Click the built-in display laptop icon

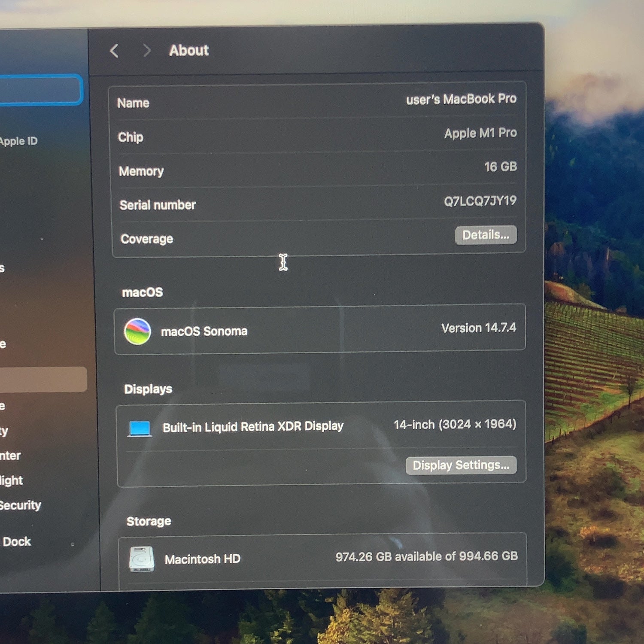click(x=140, y=428)
